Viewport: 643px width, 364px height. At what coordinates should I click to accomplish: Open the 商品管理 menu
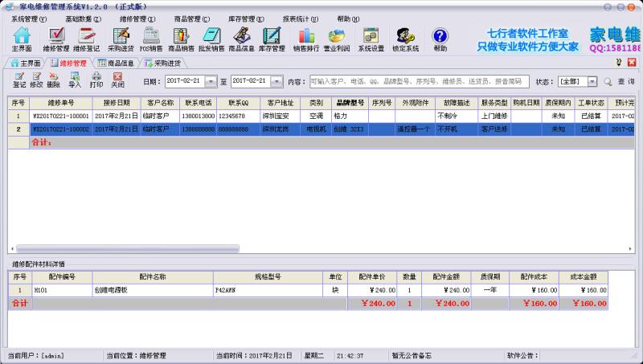click(x=192, y=18)
